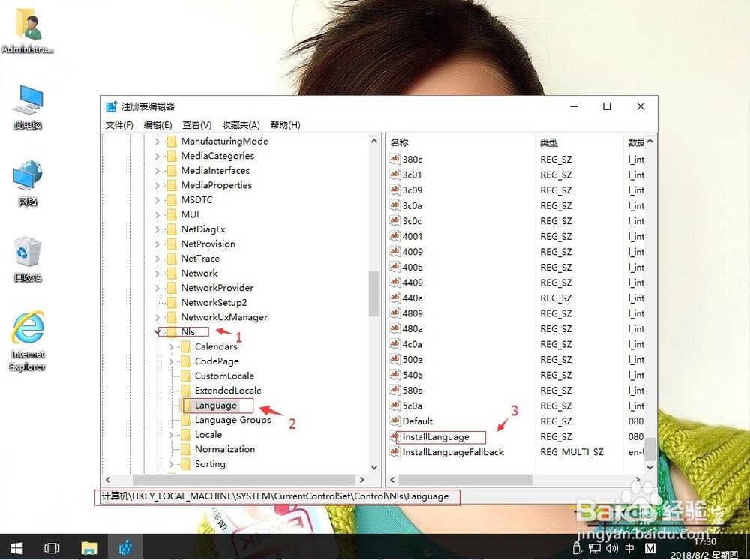Screen dimensions: 750x560
Task: Select the 540a value name
Action: pos(412,375)
